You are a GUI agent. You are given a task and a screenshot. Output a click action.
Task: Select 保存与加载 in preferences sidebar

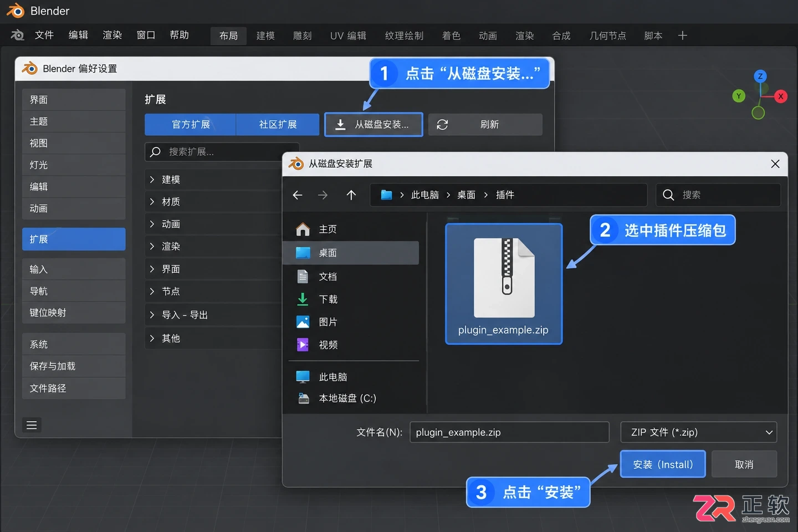(74, 366)
